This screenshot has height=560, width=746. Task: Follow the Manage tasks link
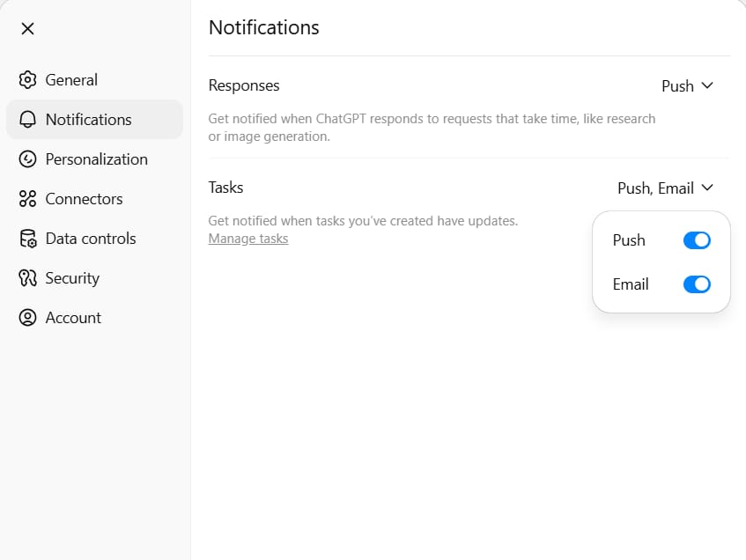pyautogui.click(x=248, y=239)
